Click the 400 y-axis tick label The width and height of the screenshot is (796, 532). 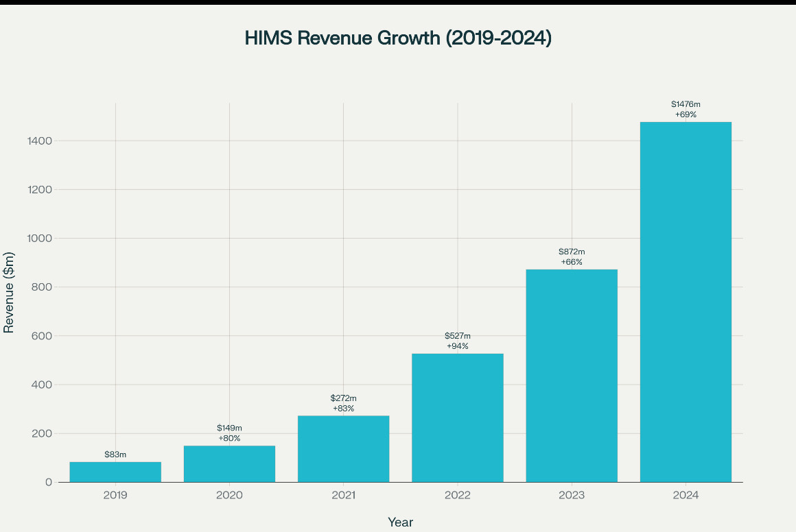[42, 385]
